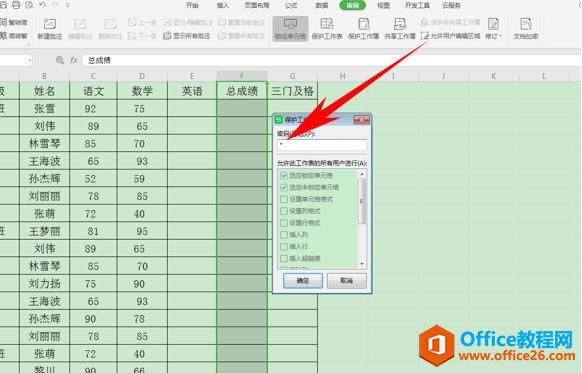Open the Name Box dropdown arrow
582x373 pixels.
tap(29, 60)
